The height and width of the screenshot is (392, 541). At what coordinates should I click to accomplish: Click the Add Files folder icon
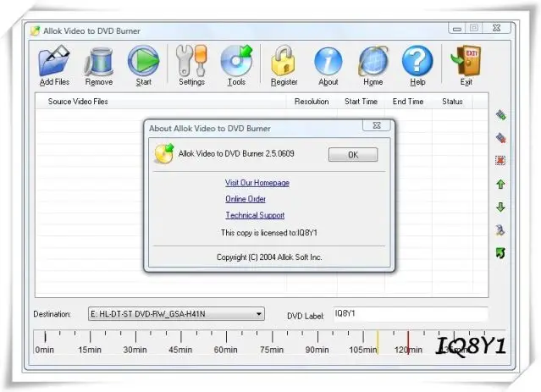pos(54,61)
